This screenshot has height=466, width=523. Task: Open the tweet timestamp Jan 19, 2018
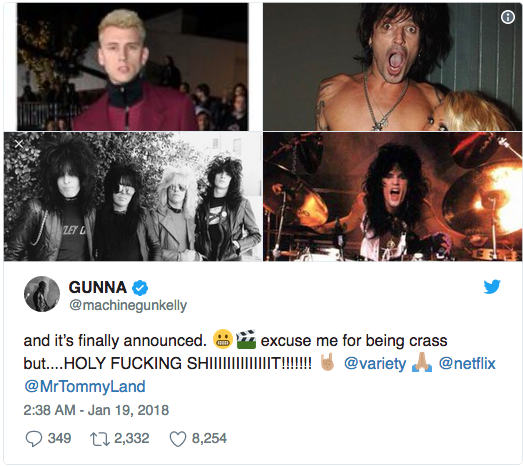pyautogui.click(x=96, y=410)
